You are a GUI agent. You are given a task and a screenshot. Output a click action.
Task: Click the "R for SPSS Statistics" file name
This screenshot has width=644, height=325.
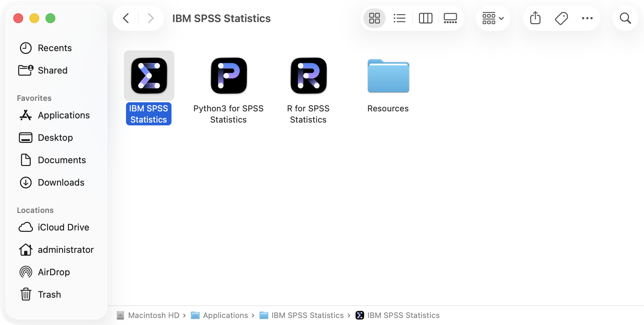coord(308,114)
